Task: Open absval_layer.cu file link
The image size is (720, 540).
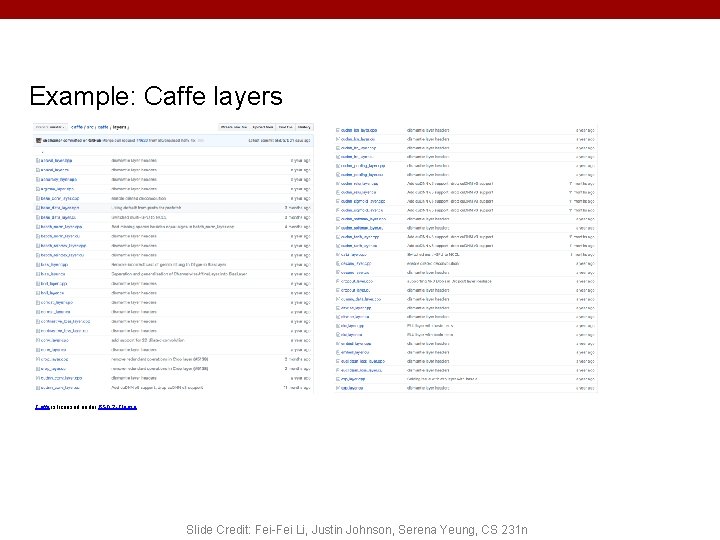Action: [x=55, y=170]
